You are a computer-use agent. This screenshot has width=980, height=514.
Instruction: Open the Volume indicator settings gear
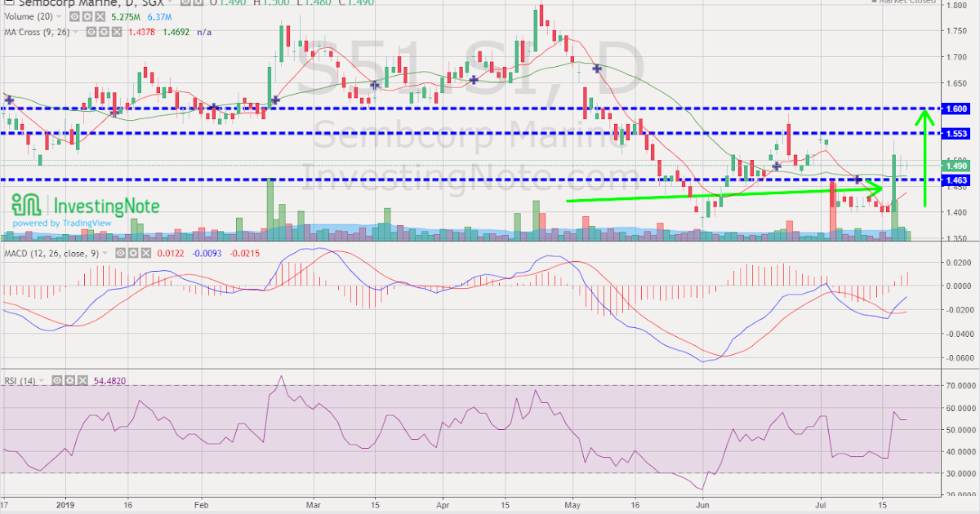pyautogui.click(x=87, y=16)
